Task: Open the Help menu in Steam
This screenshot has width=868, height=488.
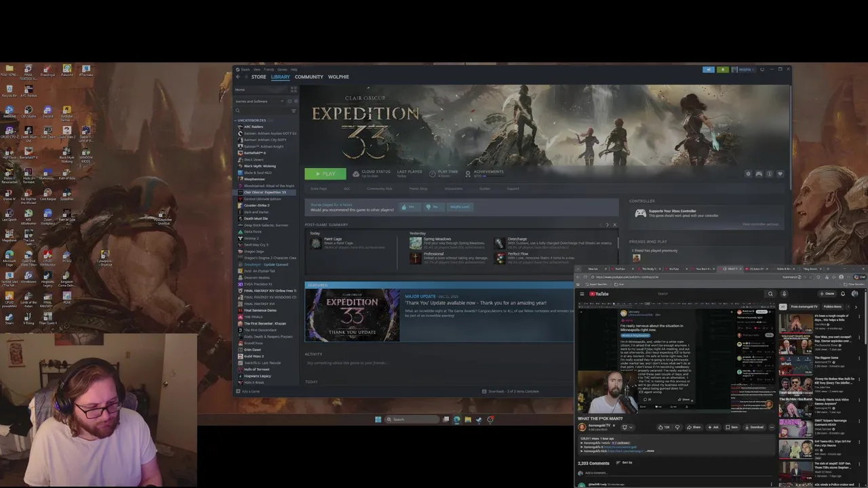Action: coord(294,69)
